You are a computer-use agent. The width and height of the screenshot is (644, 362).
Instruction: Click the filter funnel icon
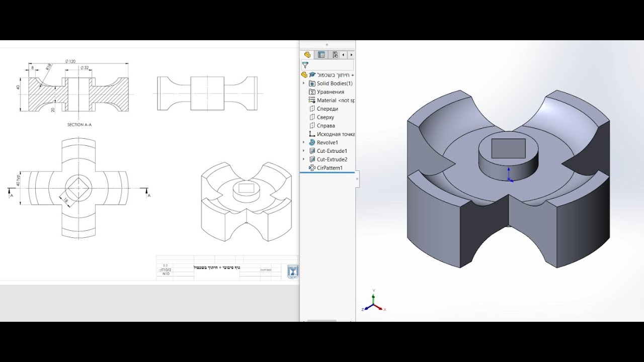click(305, 65)
